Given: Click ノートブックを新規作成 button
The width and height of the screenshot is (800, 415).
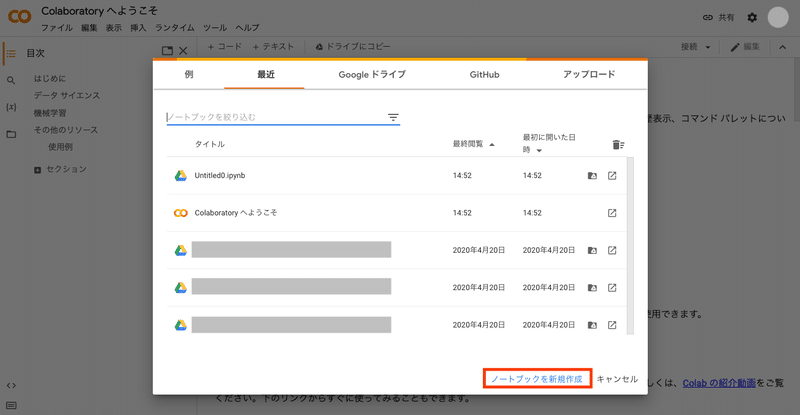Looking at the screenshot, I should (x=537, y=379).
